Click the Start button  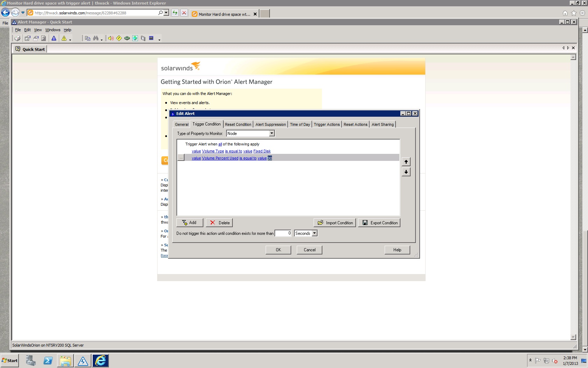coord(9,361)
